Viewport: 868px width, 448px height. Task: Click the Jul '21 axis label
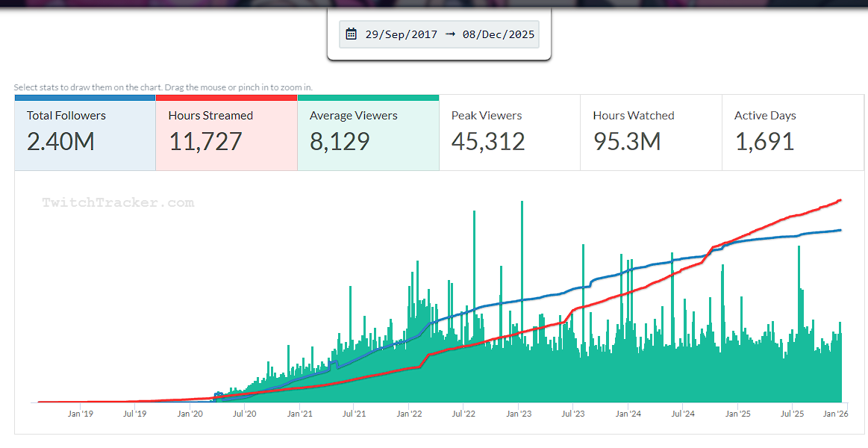354,414
